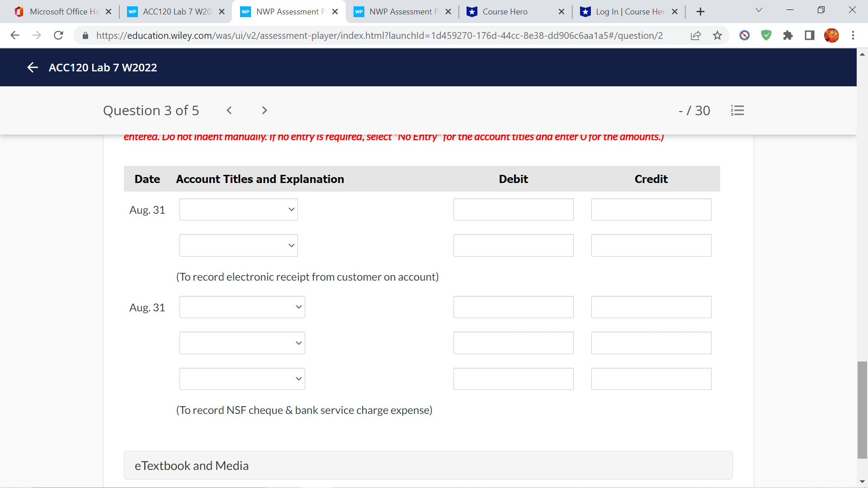
Task: Open the first Aug. 31 account title dropdown
Action: (x=238, y=209)
